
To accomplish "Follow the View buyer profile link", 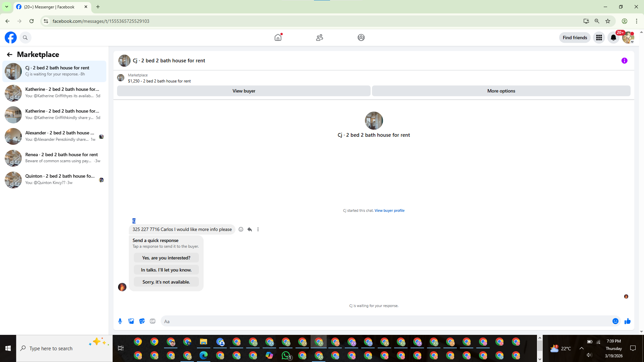I will pos(389,210).
